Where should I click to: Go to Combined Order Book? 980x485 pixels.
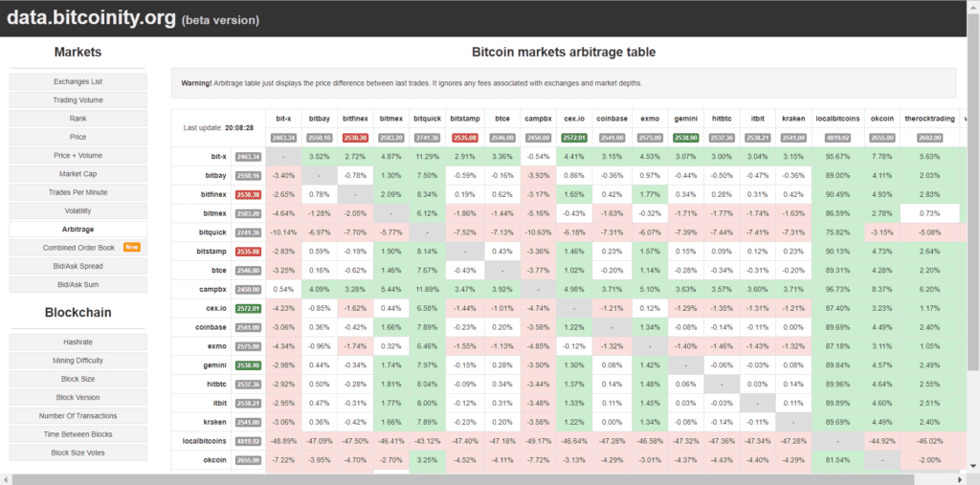point(78,248)
